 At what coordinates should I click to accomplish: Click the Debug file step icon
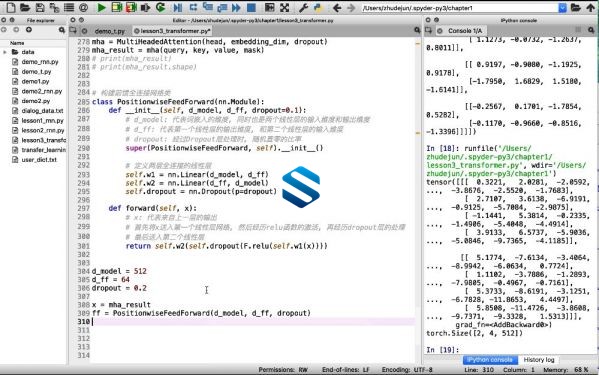(178, 7)
